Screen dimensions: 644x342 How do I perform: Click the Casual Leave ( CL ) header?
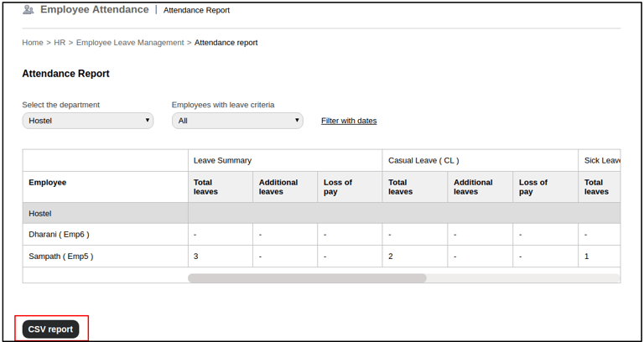pos(423,160)
